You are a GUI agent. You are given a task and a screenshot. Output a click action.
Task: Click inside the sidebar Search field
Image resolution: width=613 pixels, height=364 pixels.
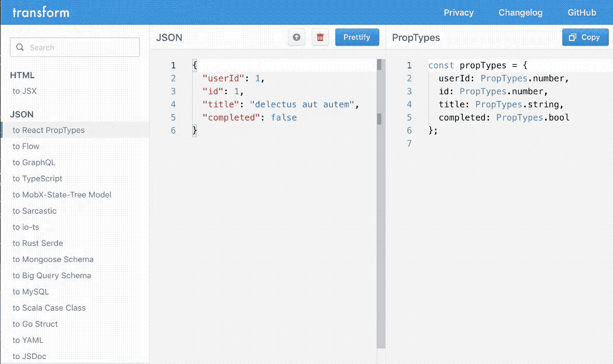75,47
